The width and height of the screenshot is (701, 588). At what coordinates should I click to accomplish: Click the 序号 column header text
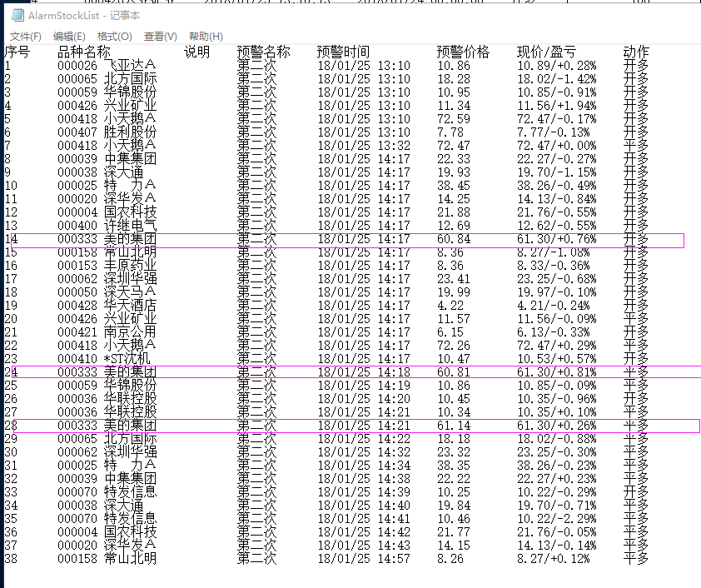(17, 52)
